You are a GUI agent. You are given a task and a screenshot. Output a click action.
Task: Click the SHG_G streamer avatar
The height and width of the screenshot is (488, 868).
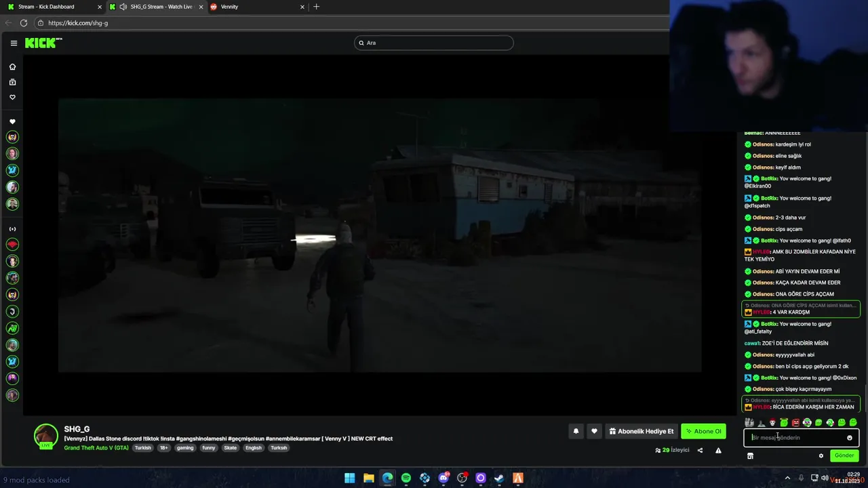[46, 436]
